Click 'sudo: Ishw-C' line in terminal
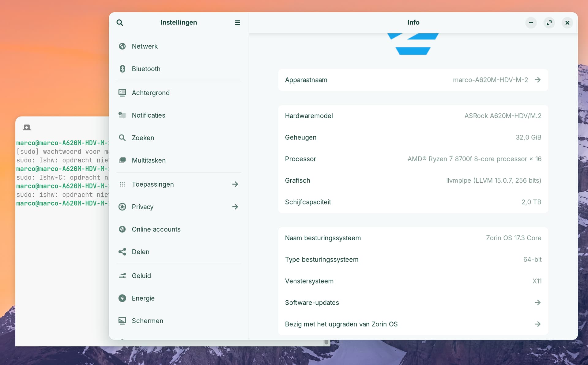588x365 pixels. coord(62,177)
